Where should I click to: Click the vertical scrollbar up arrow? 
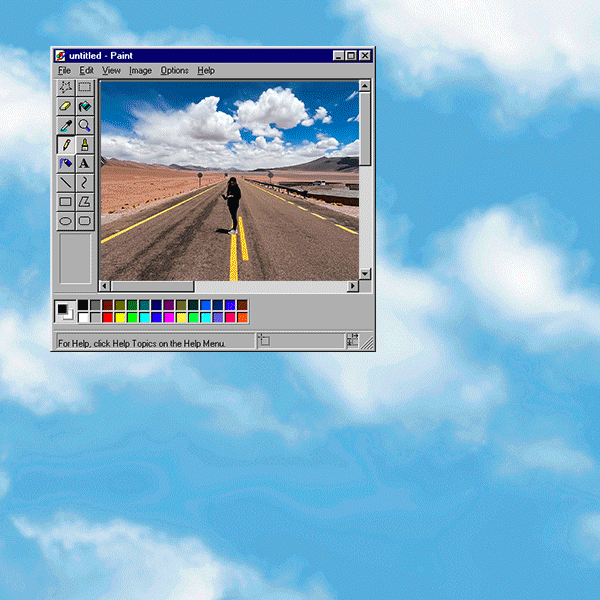click(365, 86)
